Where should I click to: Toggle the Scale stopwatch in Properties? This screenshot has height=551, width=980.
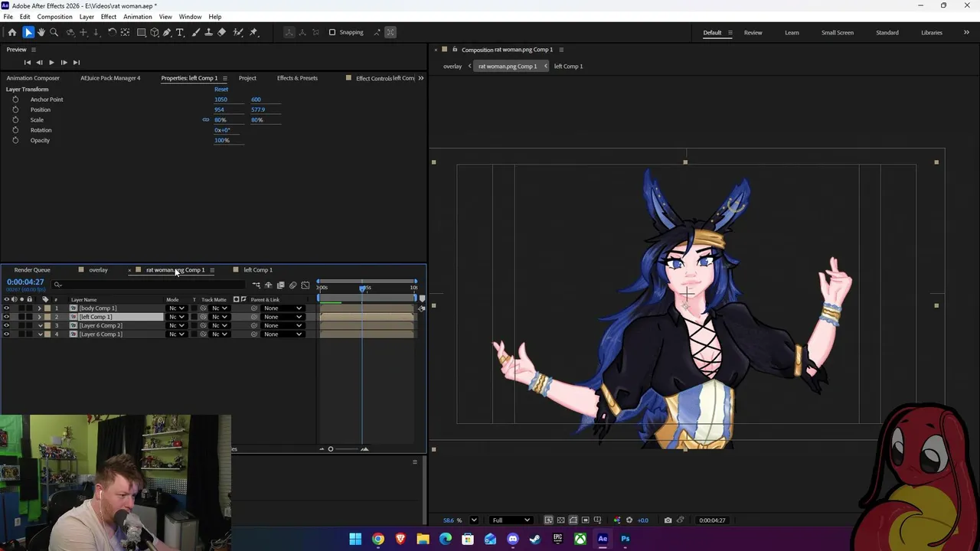(15, 119)
